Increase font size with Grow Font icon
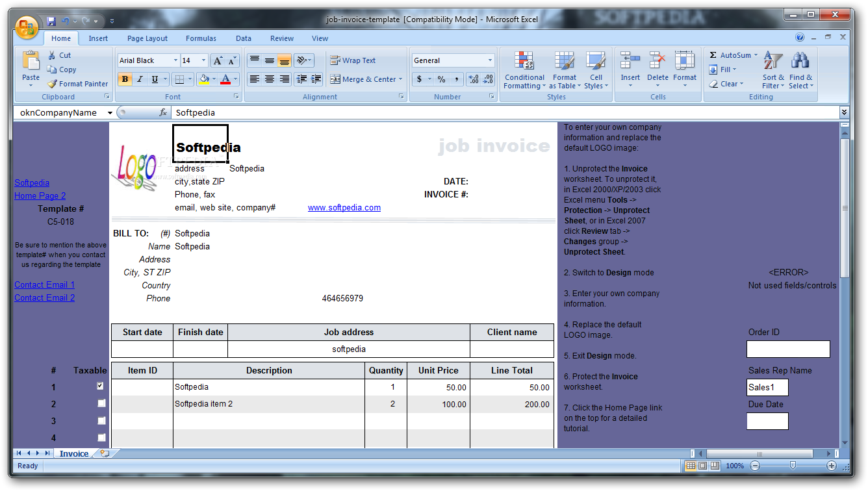Image resolution: width=868 pixels, height=491 pixels. click(218, 60)
